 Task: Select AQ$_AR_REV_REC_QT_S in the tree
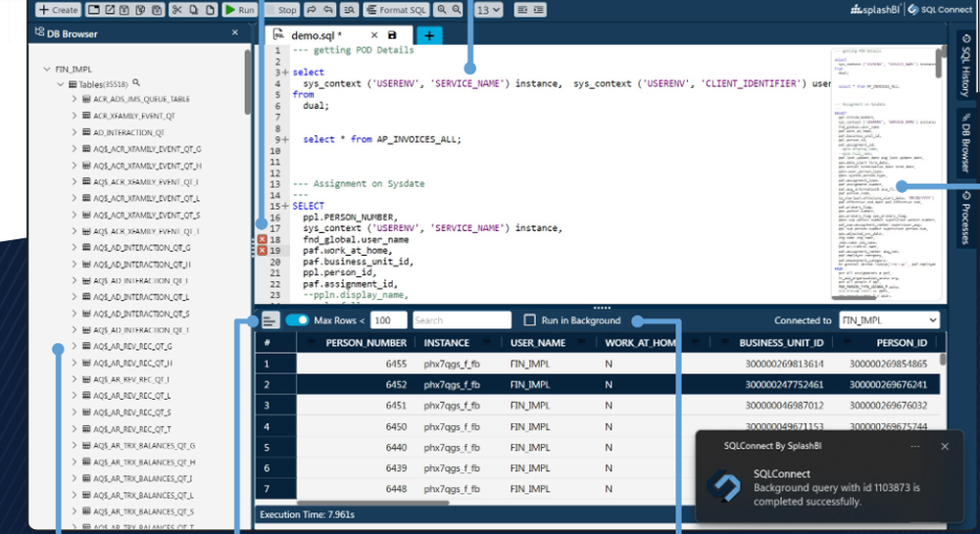tap(132, 413)
